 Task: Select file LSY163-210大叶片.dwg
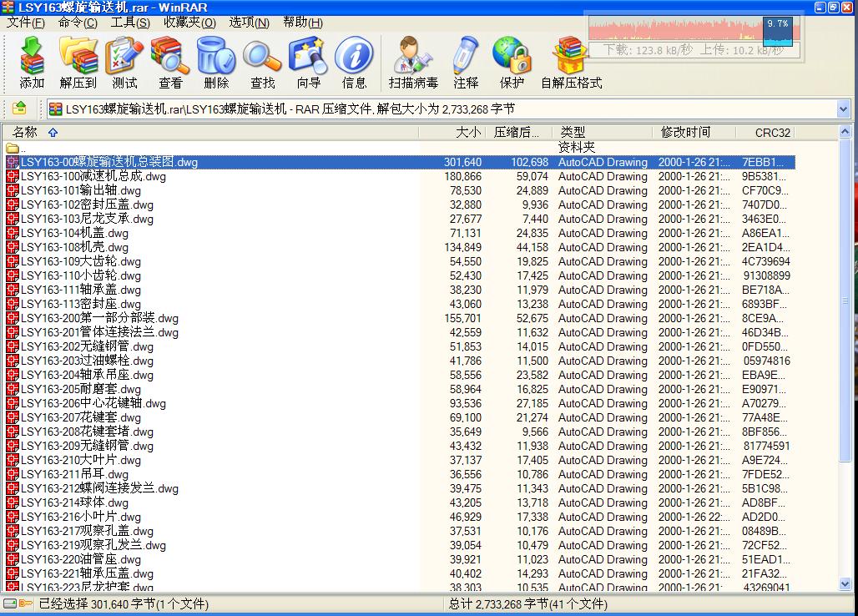coord(400,460)
